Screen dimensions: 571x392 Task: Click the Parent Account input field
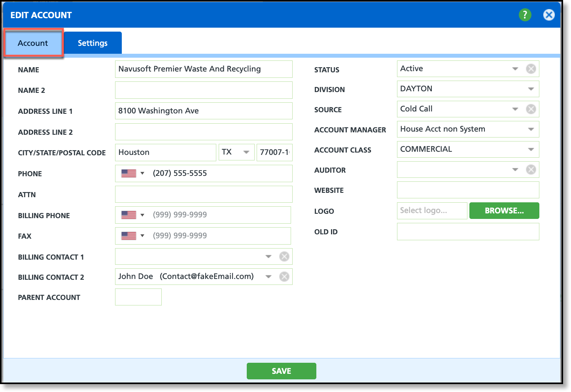click(x=138, y=297)
